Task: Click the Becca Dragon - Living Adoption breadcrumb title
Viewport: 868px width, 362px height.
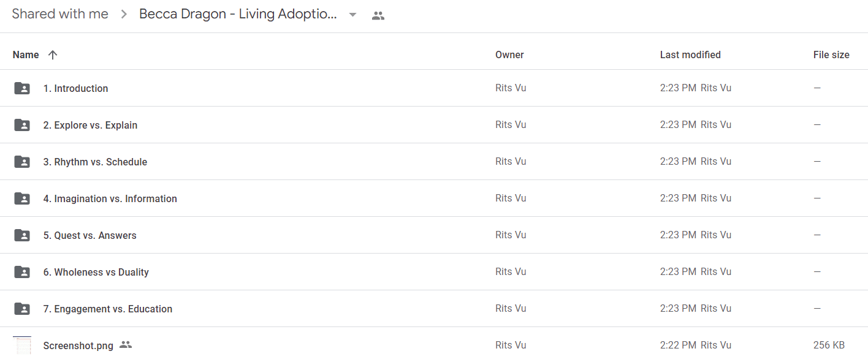Action: (x=238, y=15)
